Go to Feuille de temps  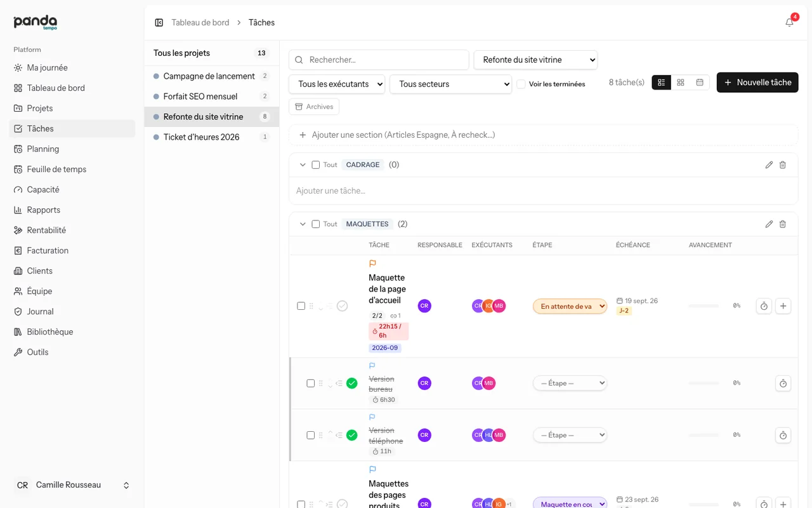click(x=72, y=169)
